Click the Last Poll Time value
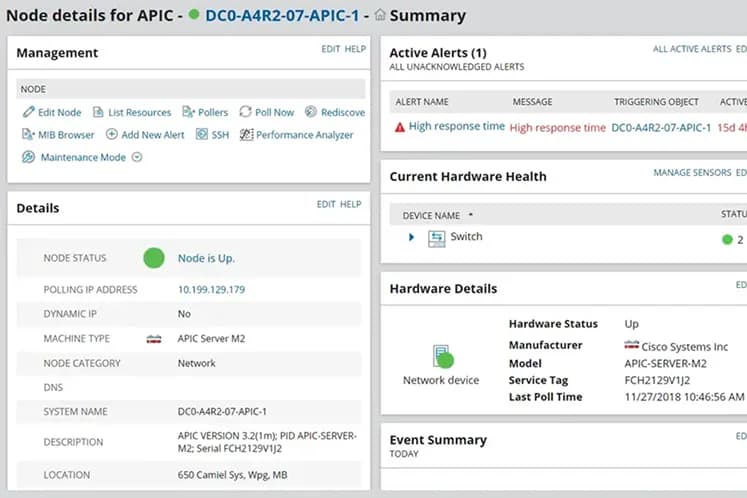Image resolution: width=747 pixels, height=498 pixels. point(685,397)
